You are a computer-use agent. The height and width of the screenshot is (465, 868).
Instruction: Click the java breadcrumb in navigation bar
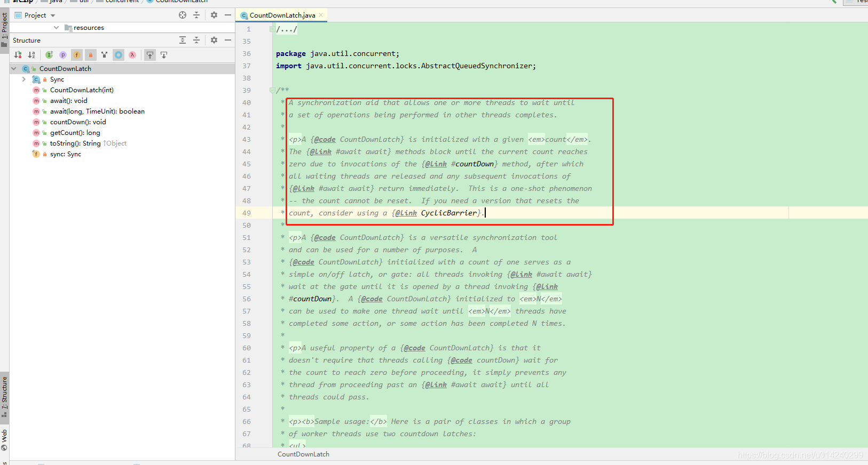pos(56,2)
